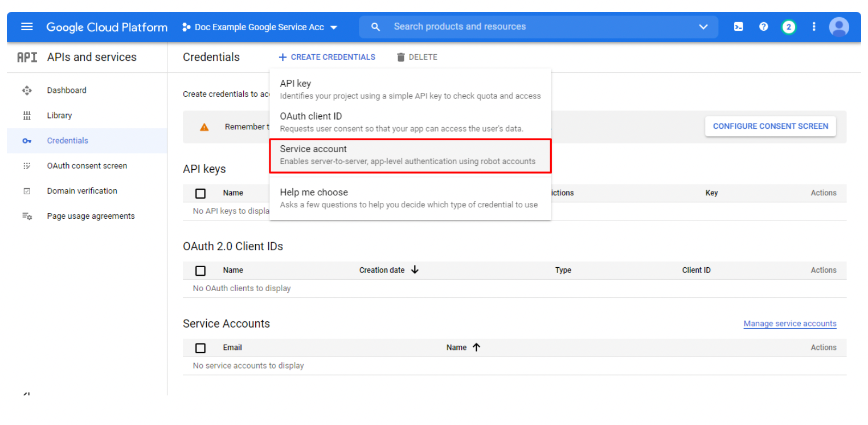This screenshot has height=425, width=868.
Task: Open the three-dot more options menu
Action: click(x=814, y=27)
